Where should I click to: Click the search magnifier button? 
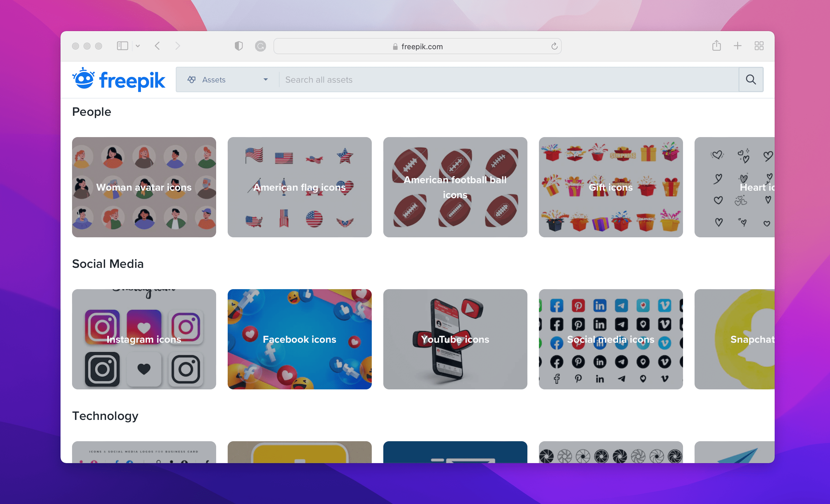[751, 79]
